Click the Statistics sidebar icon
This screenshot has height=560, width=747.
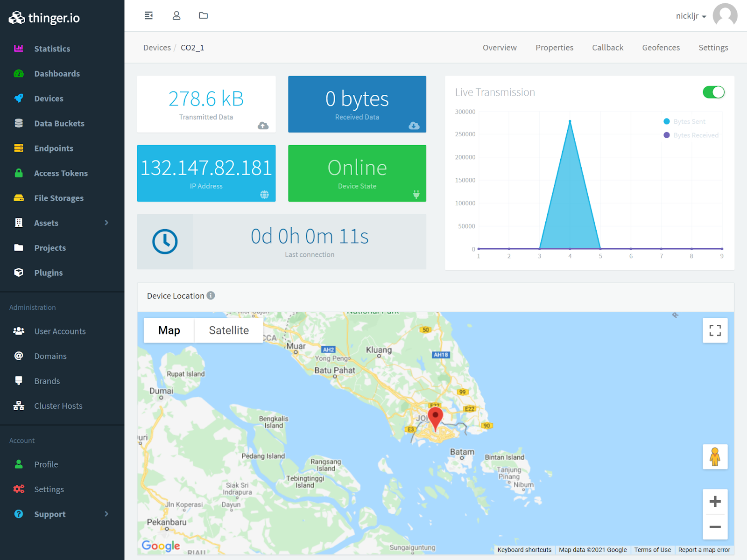click(x=19, y=49)
